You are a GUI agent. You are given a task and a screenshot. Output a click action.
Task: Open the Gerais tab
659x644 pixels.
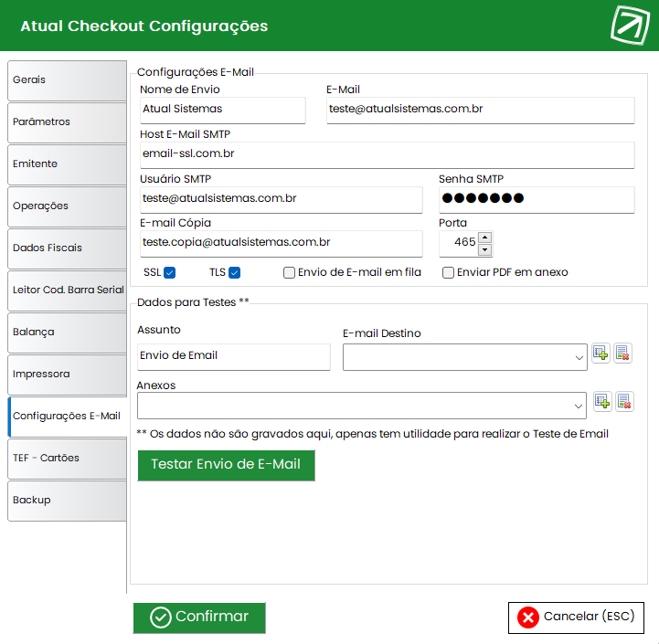tap(67, 80)
